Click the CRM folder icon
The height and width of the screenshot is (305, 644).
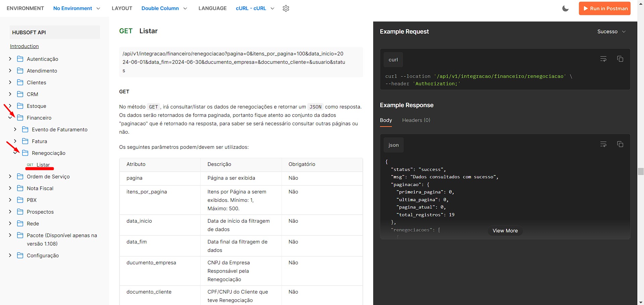[20, 94]
